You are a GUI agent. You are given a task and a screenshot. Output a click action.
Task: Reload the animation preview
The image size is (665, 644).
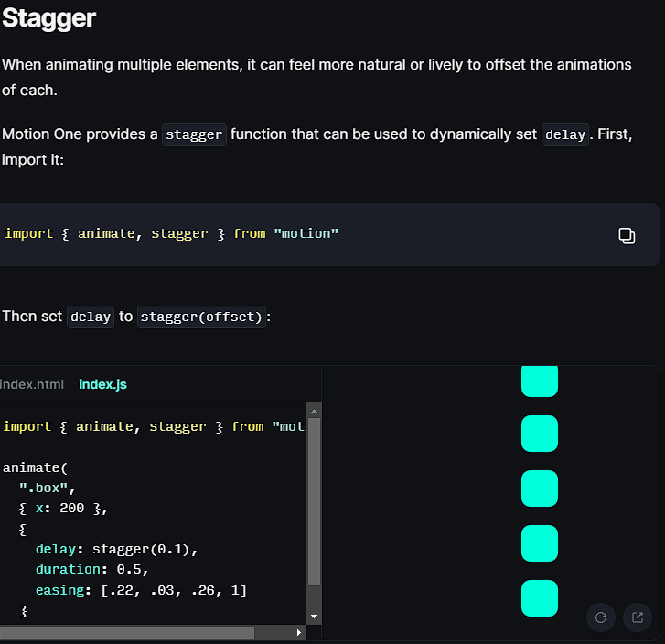pyautogui.click(x=601, y=617)
